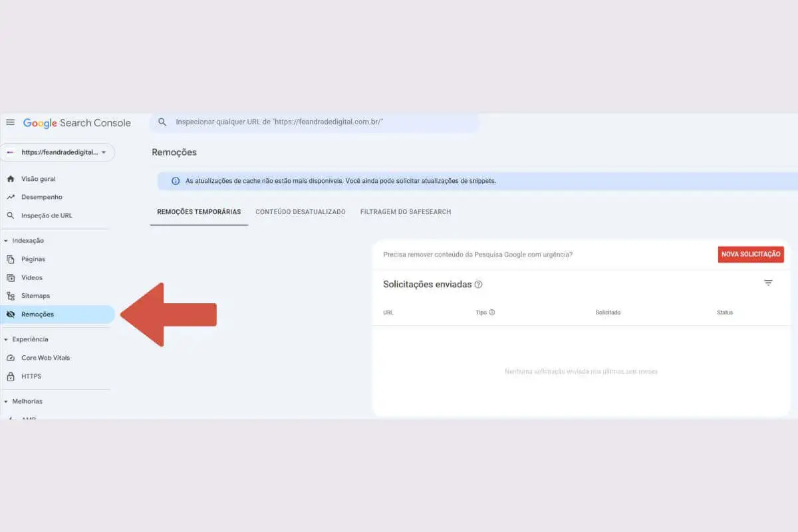Open the Desempenho report
The width and height of the screenshot is (798, 532).
pyautogui.click(x=42, y=197)
